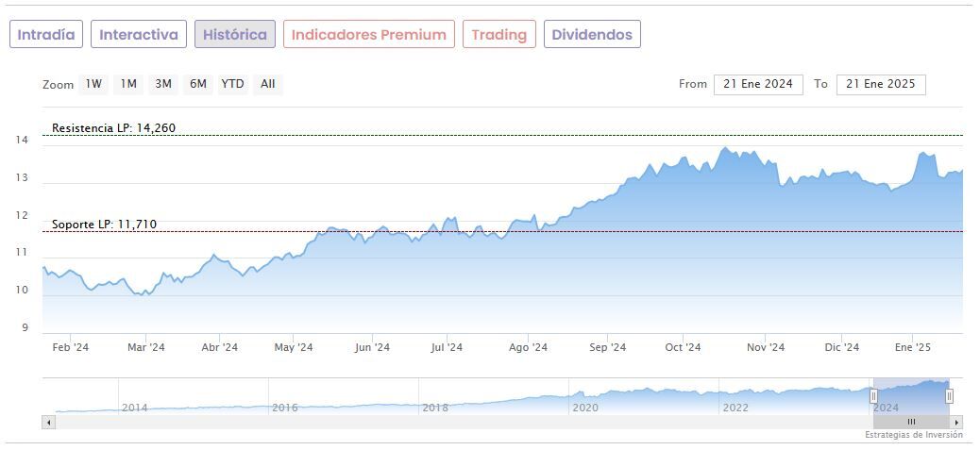Select the YTD zoom range
This screenshot has height=450, width=980.
(232, 84)
